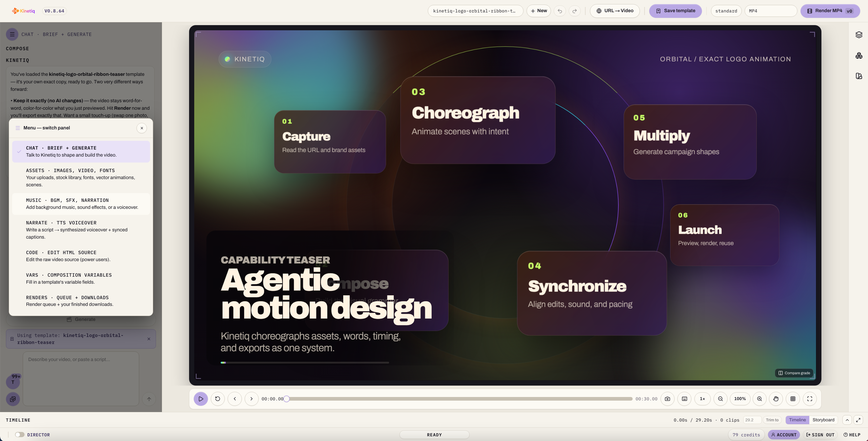Switch to Code · Edit HTML Source panel
The image size is (868, 441).
pyautogui.click(x=81, y=256)
